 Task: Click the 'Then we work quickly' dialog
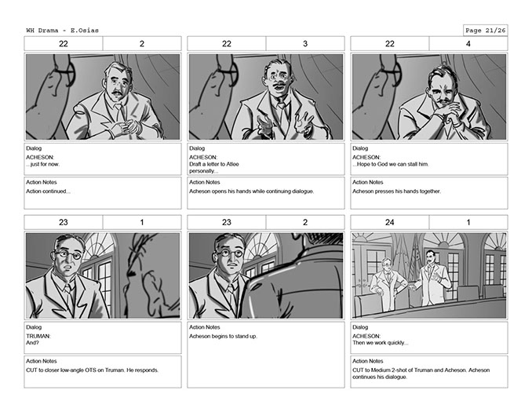[x=429, y=338]
